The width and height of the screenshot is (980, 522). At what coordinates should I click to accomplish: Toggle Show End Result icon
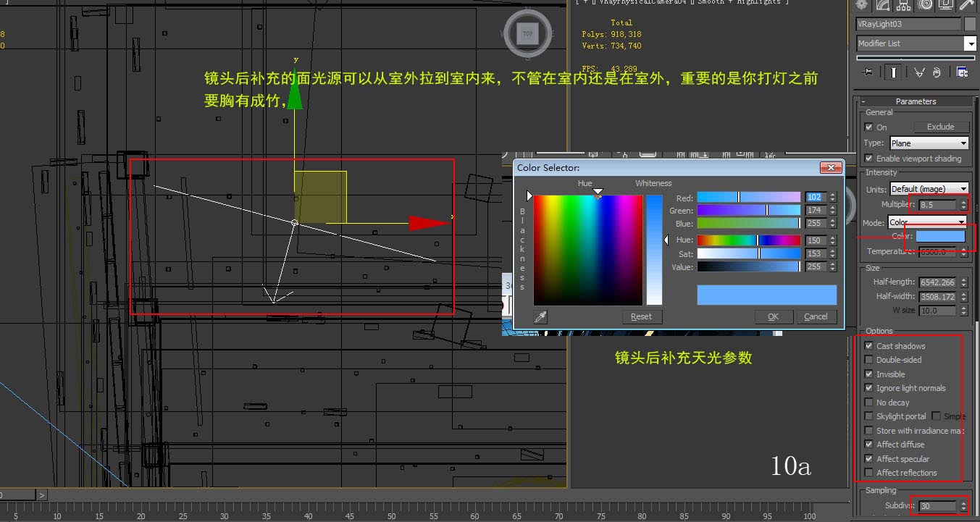click(895, 72)
